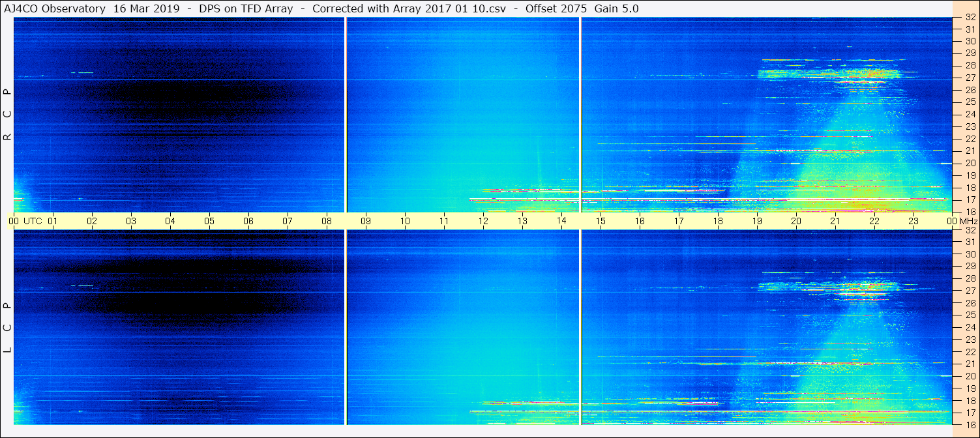980x438 pixels.
Task: Click the 27 MHz tick on RCP frequency axis
Action: point(970,78)
